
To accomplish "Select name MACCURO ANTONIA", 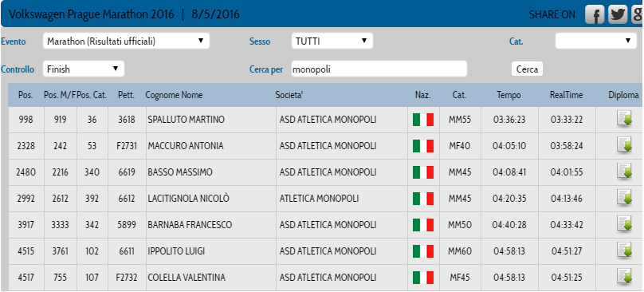I will 186,146.
